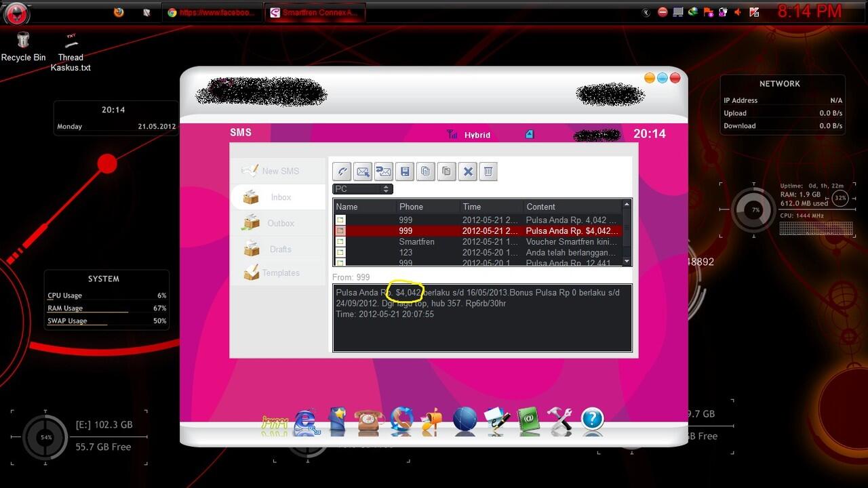868x488 pixels.
Task: Click the E: drive 54% gauge widget
Action: (x=45, y=437)
